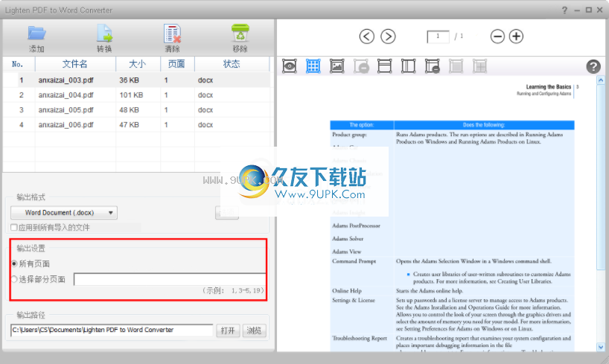Click the eye preview mode icon
609x364 pixels.
tap(290, 66)
